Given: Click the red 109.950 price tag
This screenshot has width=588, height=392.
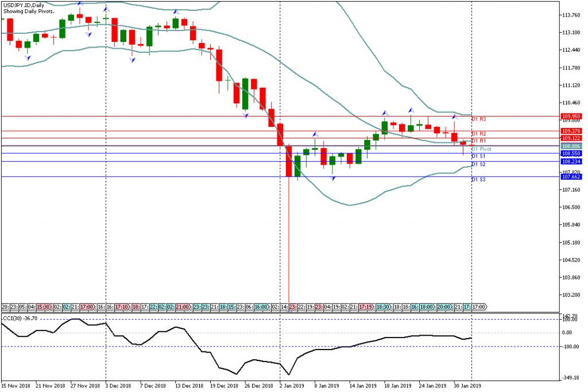Looking at the screenshot, I should [571, 116].
